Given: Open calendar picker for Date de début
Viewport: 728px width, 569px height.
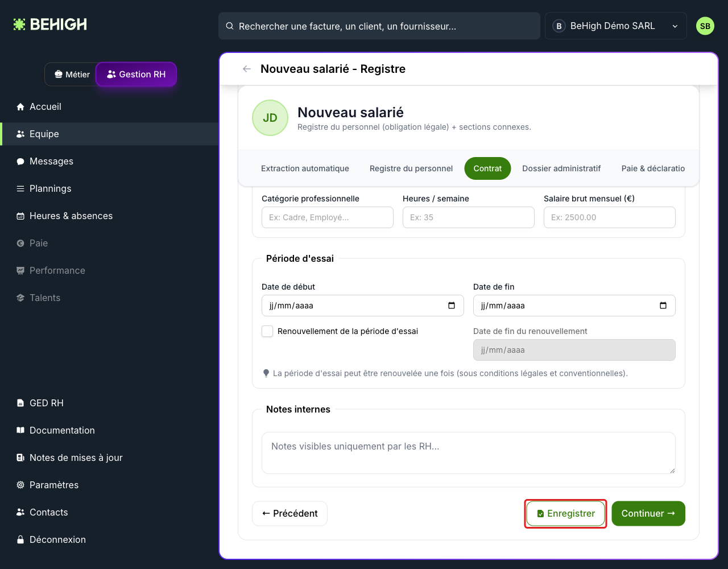Looking at the screenshot, I should click(452, 306).
